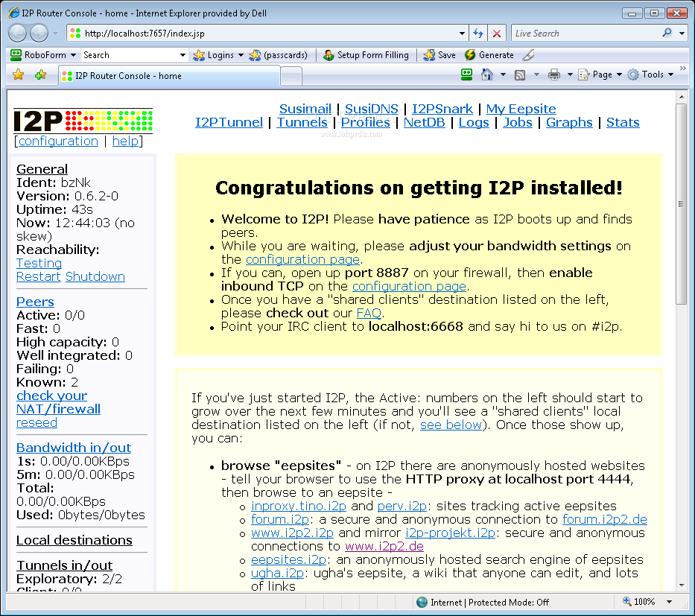Click the Shutdown link in General section
This screenshot has height=616, width=695.
pyautogui.click(x=95, y=276)
